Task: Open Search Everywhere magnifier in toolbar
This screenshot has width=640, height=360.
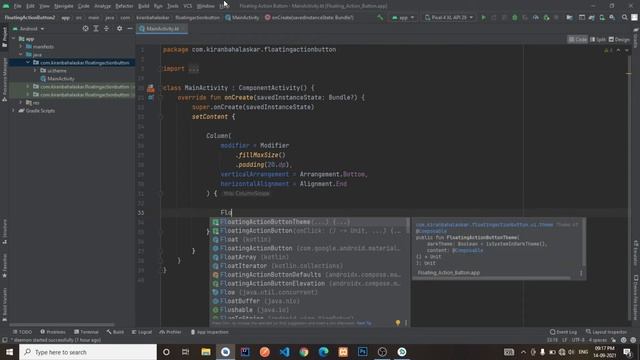Action: point(624,18)
